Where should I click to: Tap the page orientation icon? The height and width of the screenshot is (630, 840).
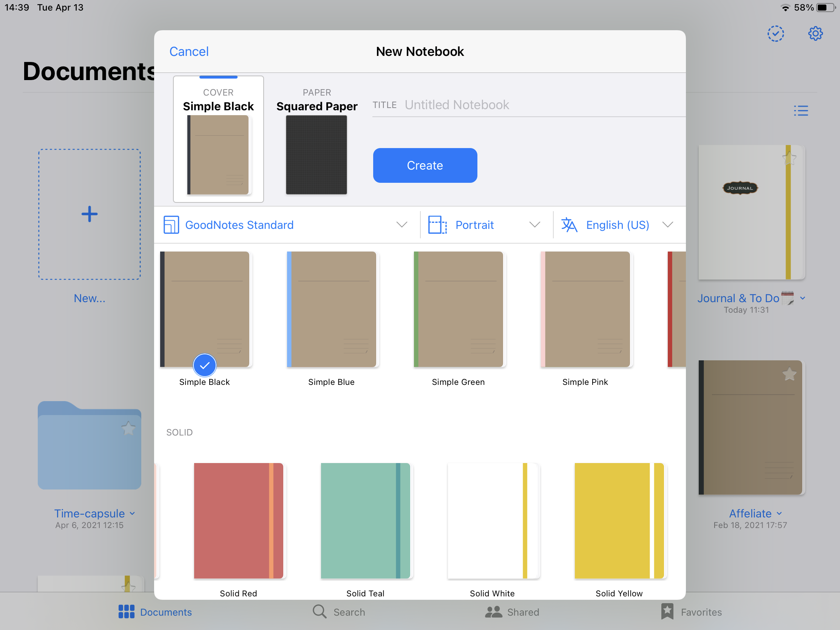coord(437,225)
